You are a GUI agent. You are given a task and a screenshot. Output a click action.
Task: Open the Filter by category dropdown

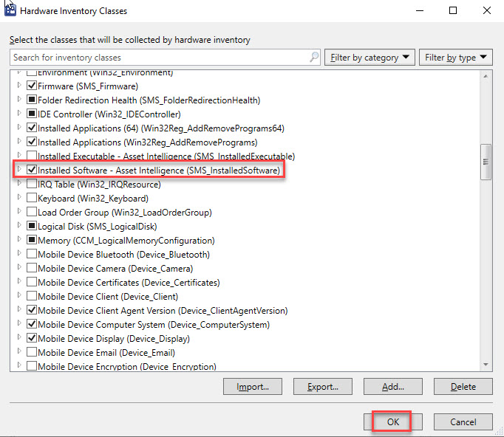369,58
